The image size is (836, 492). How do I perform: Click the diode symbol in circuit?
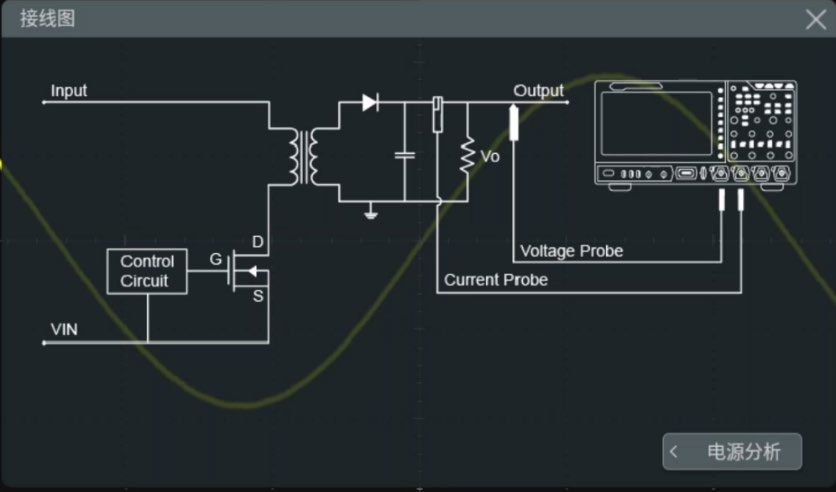coord(370,102)
